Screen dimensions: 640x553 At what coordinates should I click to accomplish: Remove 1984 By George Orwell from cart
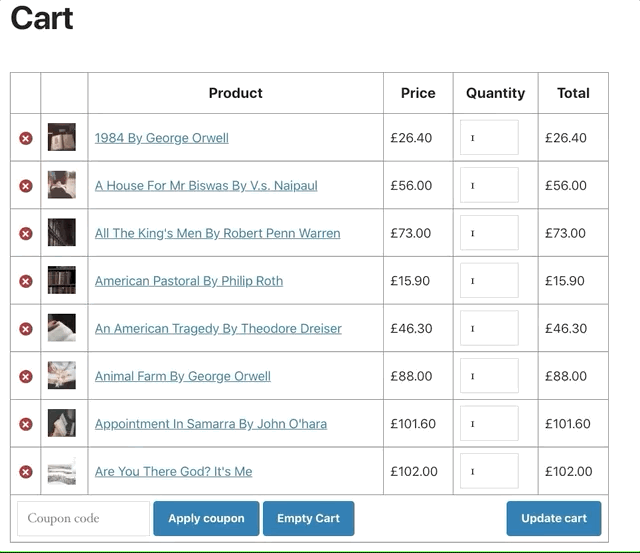26,138
